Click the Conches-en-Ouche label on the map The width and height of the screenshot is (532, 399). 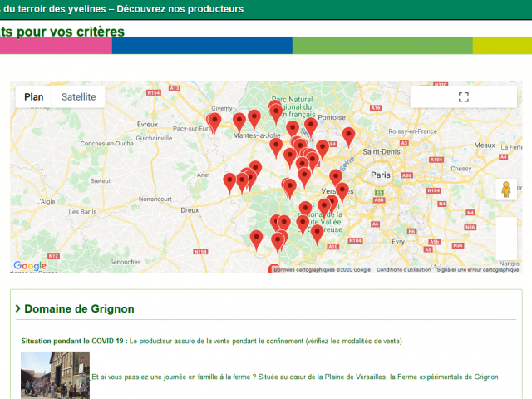click(x=107, y=144)
